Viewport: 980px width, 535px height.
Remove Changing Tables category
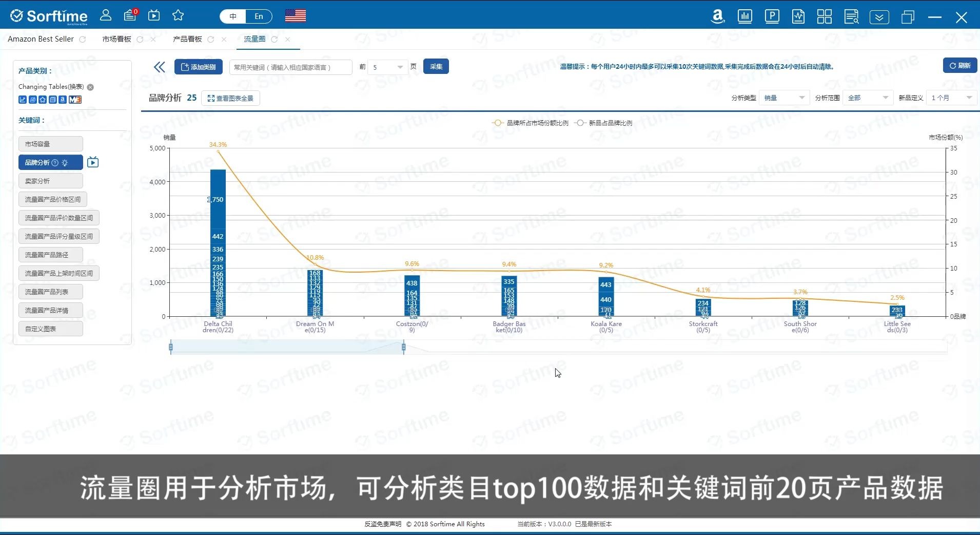click(x=90, y=87)
